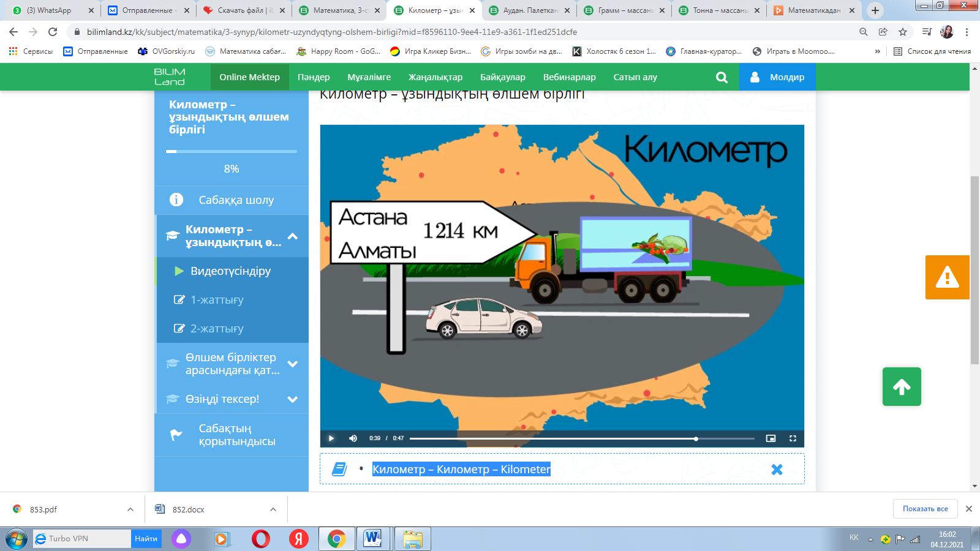Switch to the Грамм – массаны tab

click(624, 10)
